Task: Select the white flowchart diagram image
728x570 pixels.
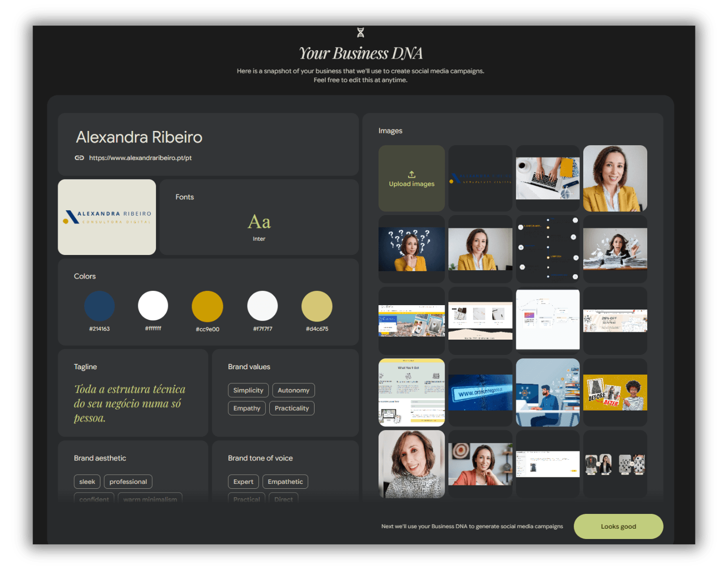Action: tap(547, 320)
